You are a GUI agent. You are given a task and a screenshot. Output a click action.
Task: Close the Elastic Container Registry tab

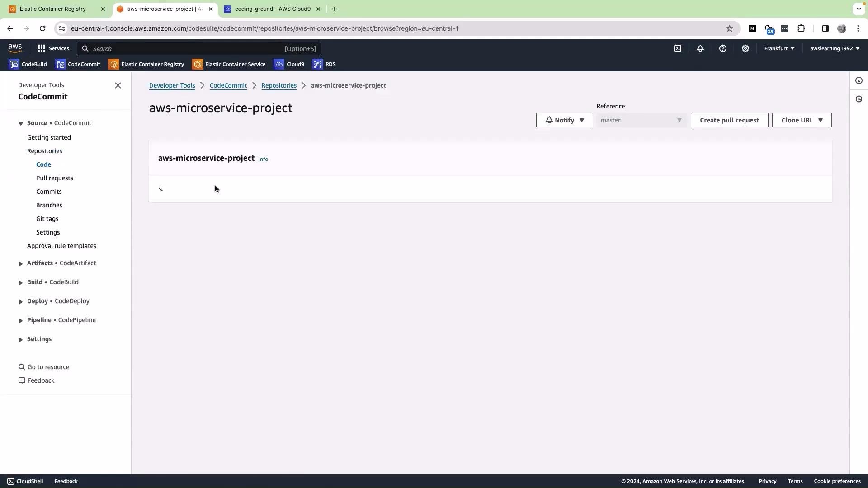click(x=103, y=9)
